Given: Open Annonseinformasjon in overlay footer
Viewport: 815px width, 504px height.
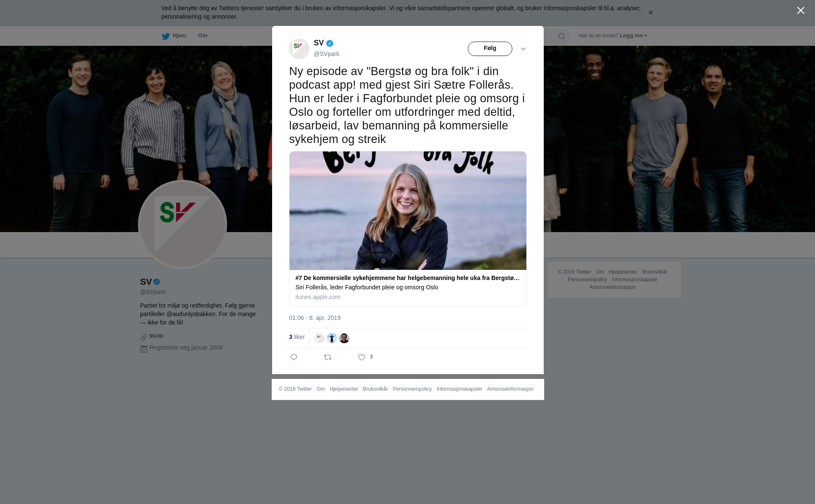Looking at the screenshot, I should tap(510, 389).
